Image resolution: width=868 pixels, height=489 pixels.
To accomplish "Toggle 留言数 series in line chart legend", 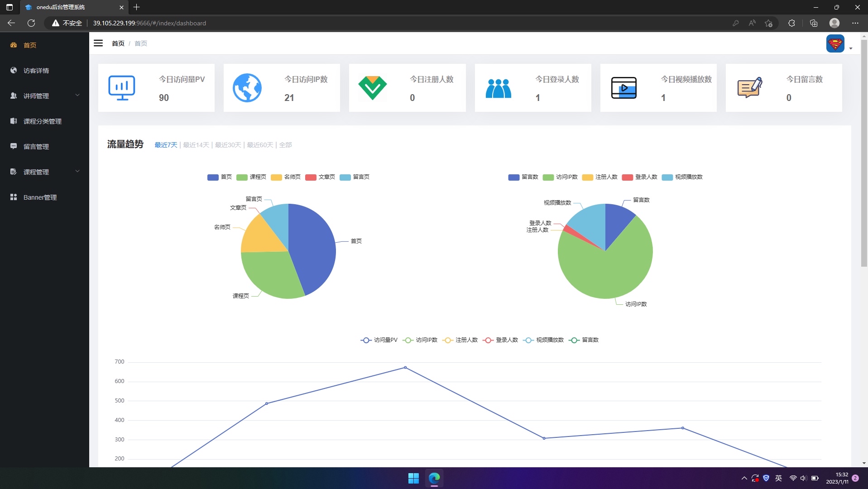I will point(584,340).
